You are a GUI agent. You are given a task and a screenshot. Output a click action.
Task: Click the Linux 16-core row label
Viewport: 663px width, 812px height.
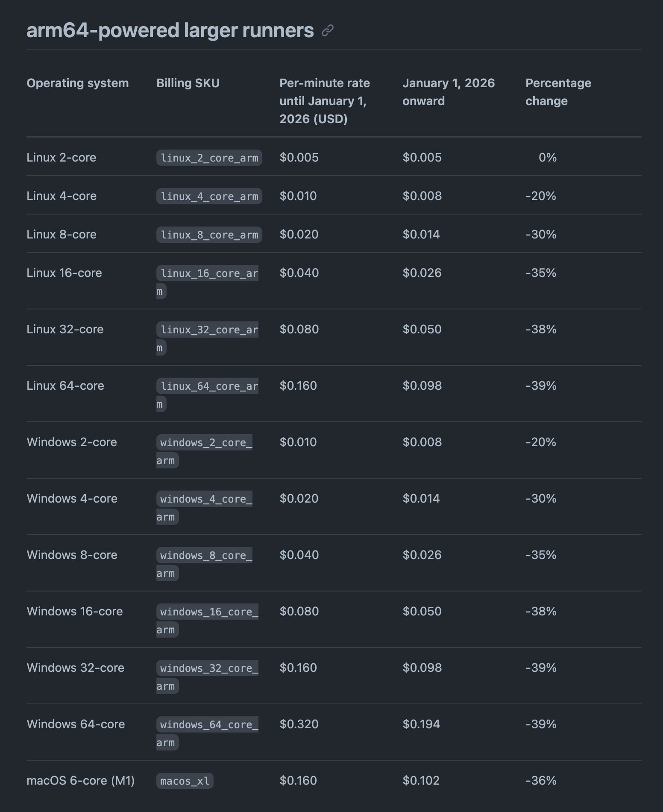(x=64, y=273)
